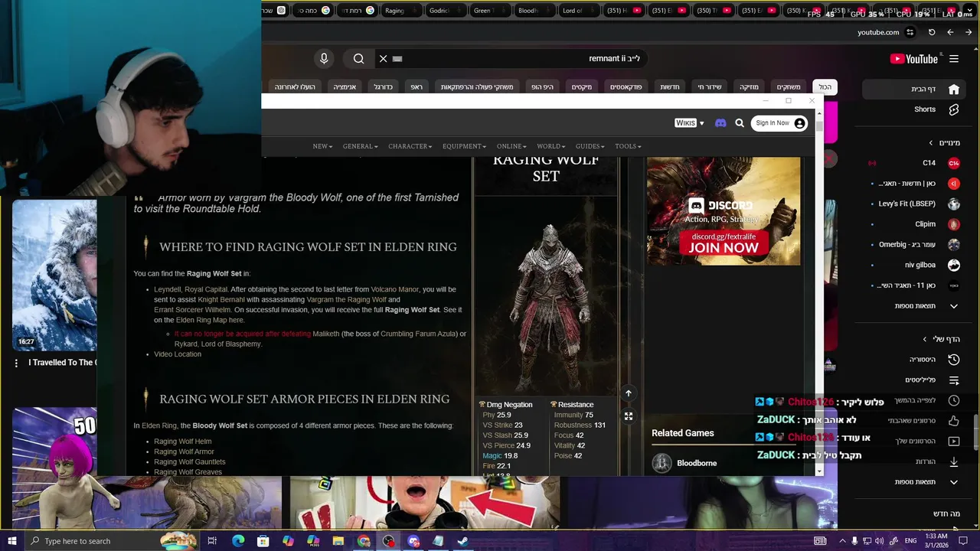Expand the EQUIPMENT wiki menu

coord(464,146)
